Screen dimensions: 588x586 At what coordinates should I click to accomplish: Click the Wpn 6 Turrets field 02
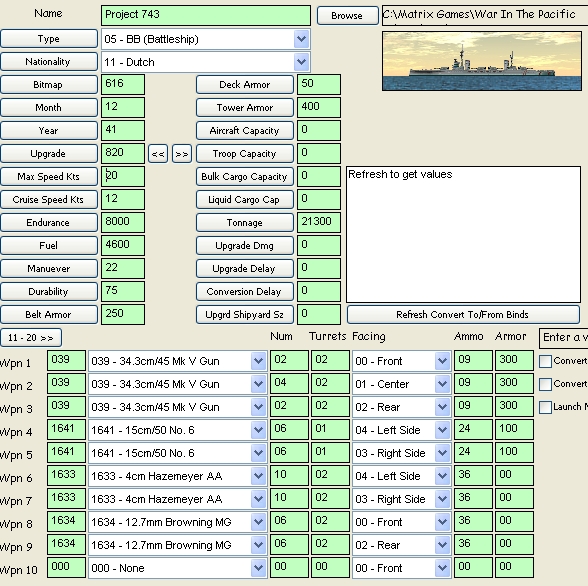[330, 476]
